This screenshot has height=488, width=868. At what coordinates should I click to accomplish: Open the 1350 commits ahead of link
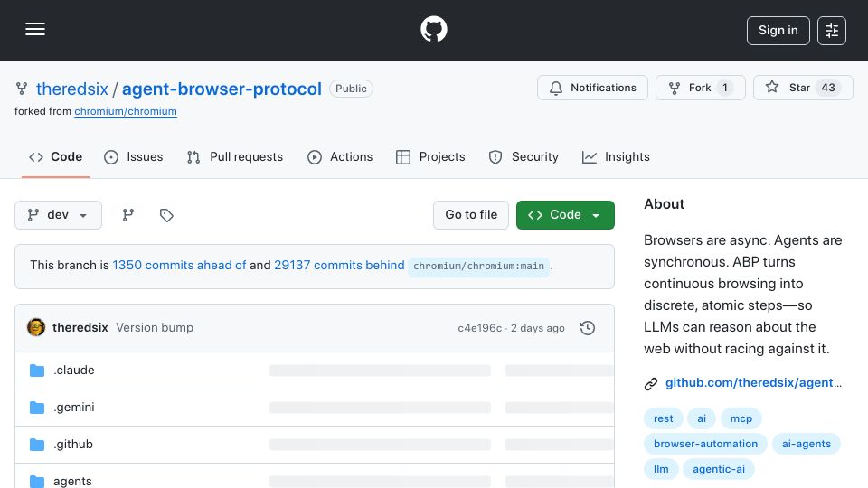179,266
